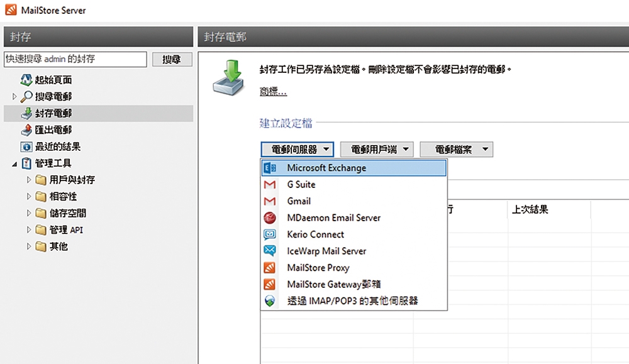Click the MailStore Server logo icon

[x=11, y=9]
